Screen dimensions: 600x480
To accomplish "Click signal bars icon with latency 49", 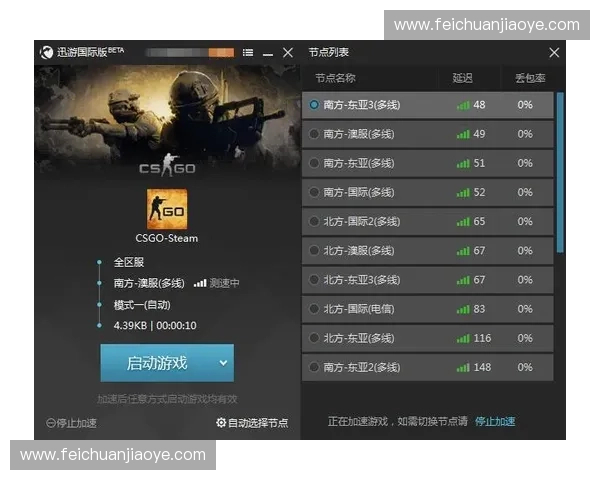I will tap(463, 134).
